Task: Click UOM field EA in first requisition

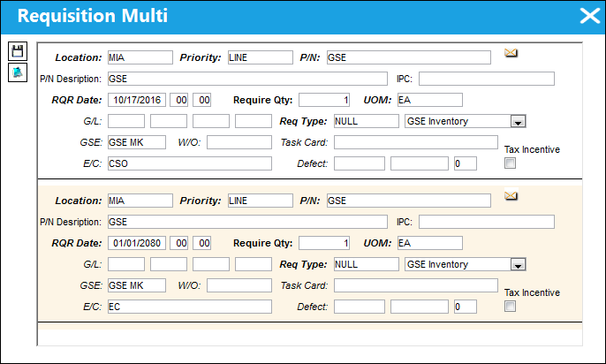Action: [430, 100]
